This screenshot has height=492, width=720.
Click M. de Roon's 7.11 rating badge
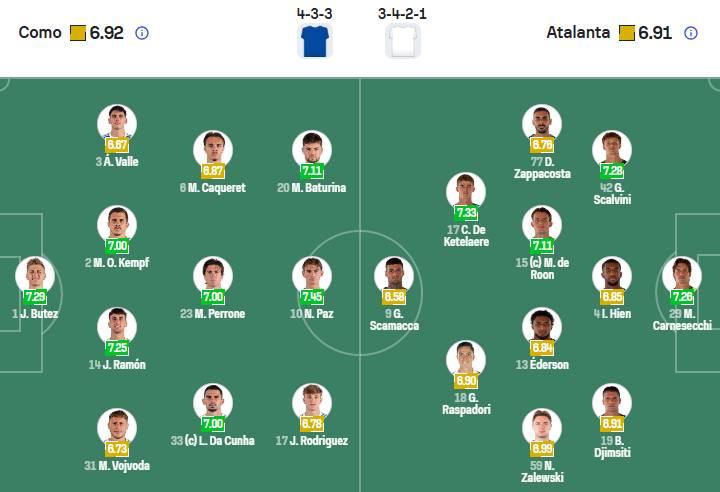543,246
